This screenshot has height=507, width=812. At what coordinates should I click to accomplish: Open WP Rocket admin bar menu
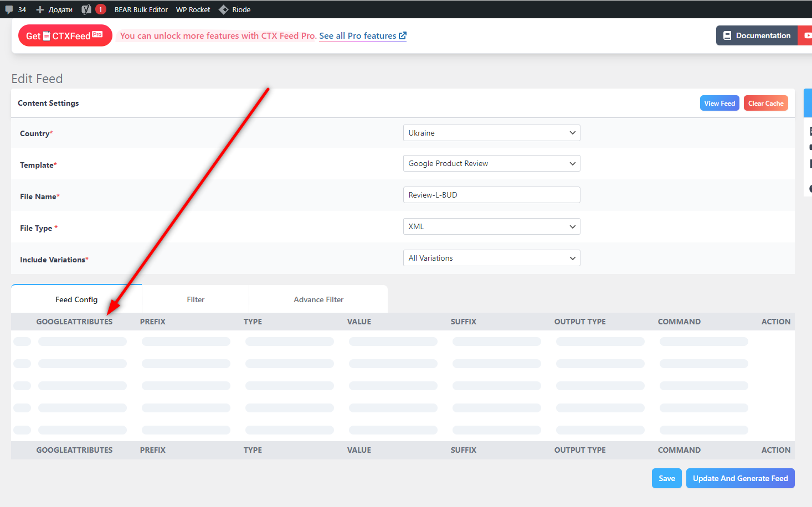coord(193,9)
